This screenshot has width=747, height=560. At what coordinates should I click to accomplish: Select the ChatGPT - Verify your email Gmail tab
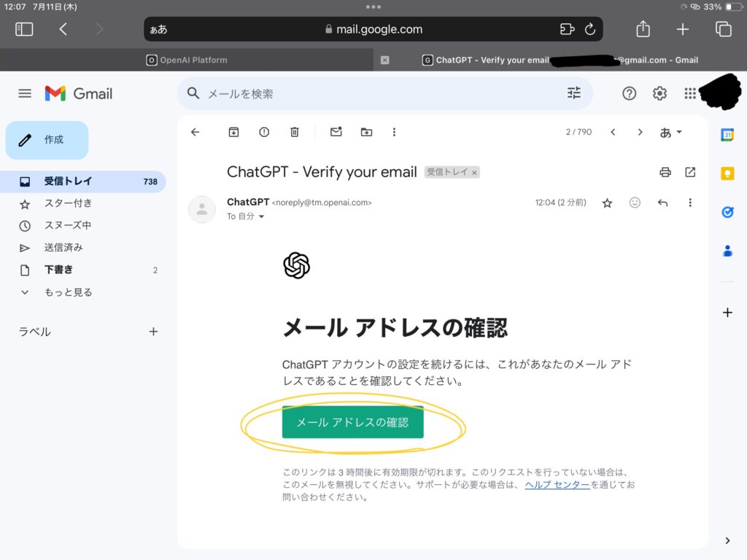(x=560, y=60)
